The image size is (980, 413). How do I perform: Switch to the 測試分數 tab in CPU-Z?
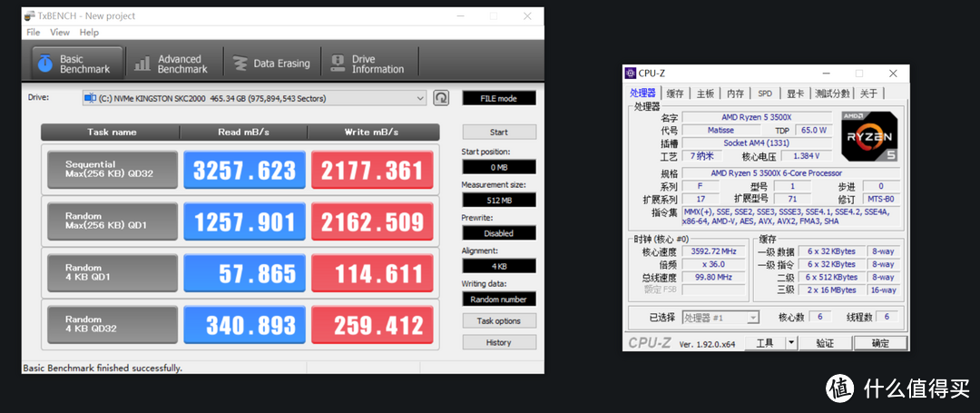832,93
